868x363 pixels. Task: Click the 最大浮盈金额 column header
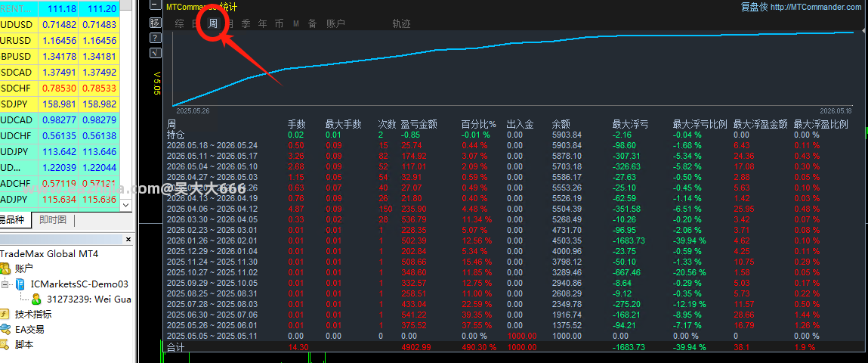coord(761,124)
